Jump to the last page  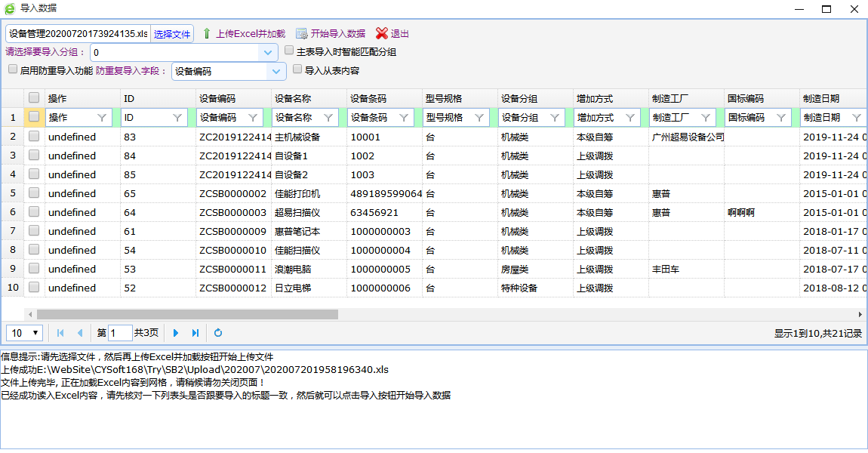tap(195, 333)
